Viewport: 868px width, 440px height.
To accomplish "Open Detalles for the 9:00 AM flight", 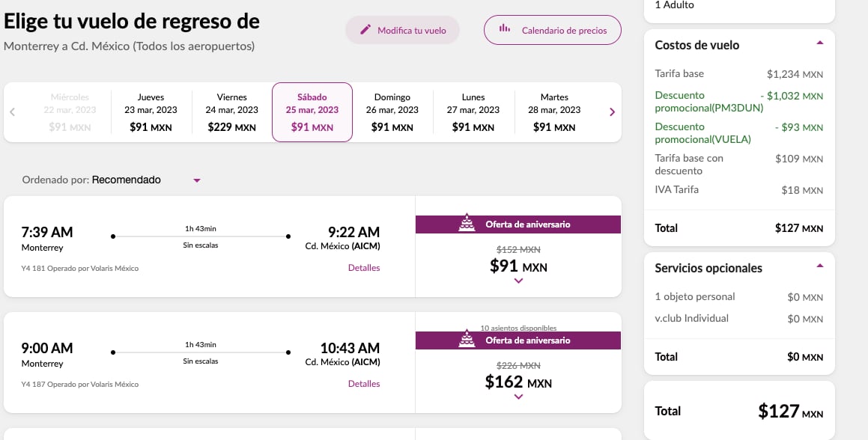I will point(364,384).
